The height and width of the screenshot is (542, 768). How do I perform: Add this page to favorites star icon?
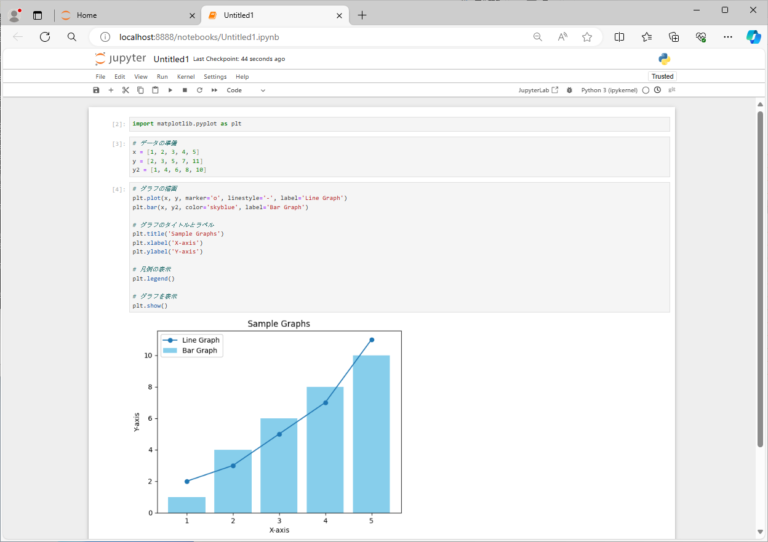point(587,37)
